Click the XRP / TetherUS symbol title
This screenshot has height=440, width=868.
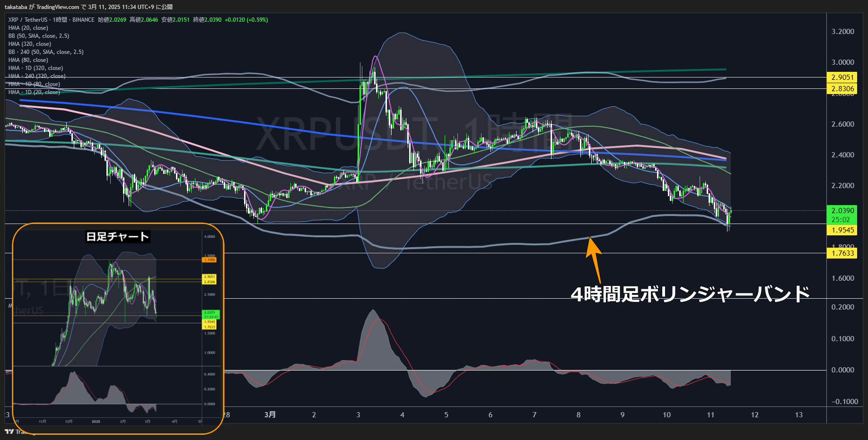tap(28, 20)
